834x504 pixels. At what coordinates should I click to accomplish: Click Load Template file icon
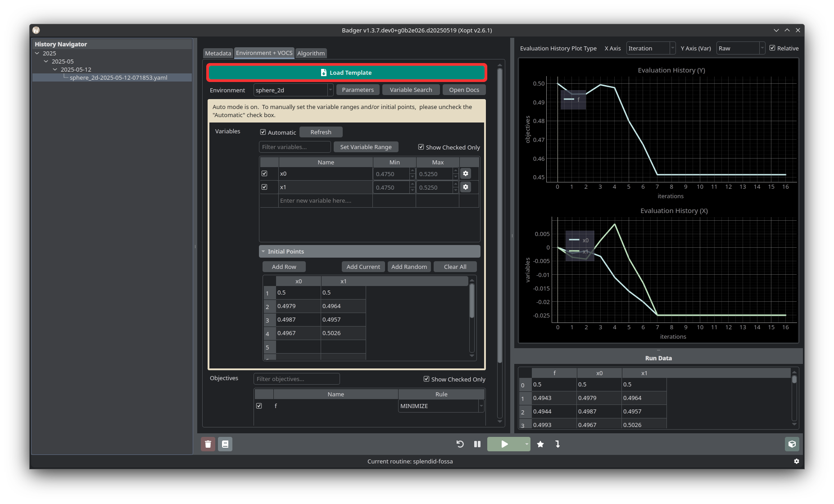323,73
